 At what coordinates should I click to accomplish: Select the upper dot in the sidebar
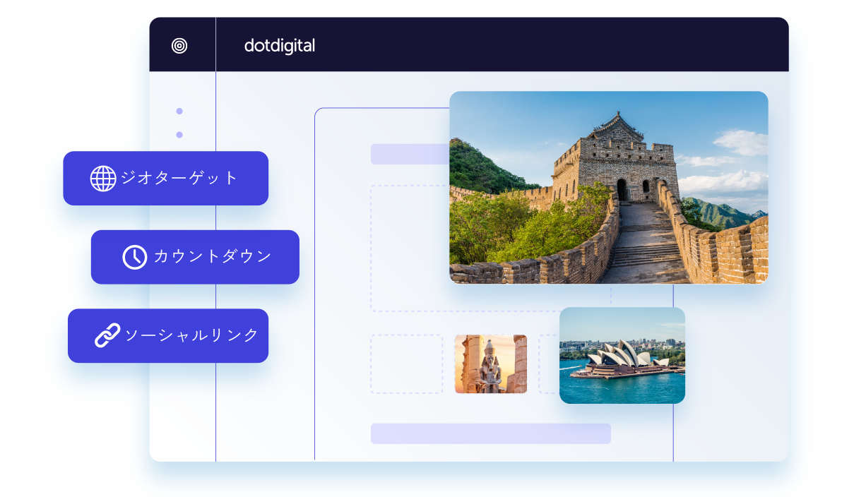coord(179,111)
